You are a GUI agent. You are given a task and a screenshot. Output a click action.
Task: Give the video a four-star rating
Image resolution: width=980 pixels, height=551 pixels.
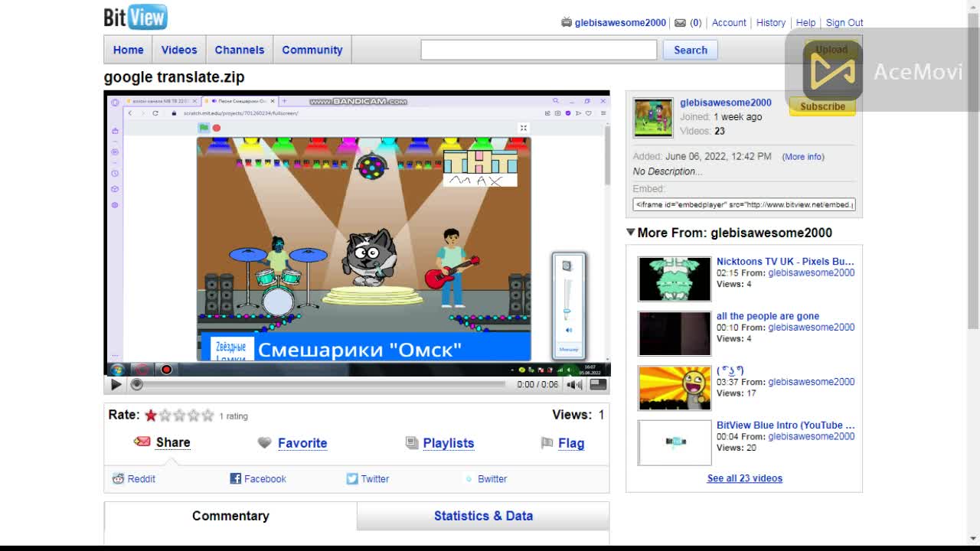pyautogui.click(x=193, y=416)
